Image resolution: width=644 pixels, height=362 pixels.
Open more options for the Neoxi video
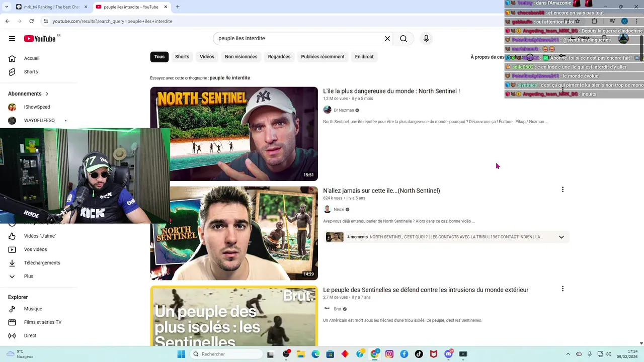tap(562, 190)
